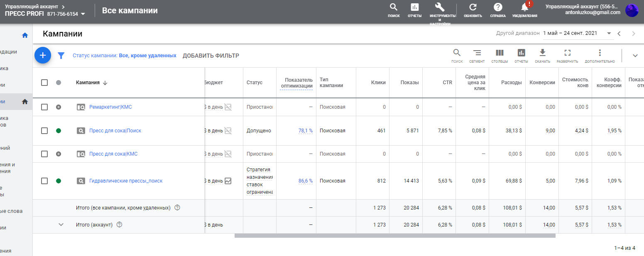Open the Сегмент segment icon

477,53
